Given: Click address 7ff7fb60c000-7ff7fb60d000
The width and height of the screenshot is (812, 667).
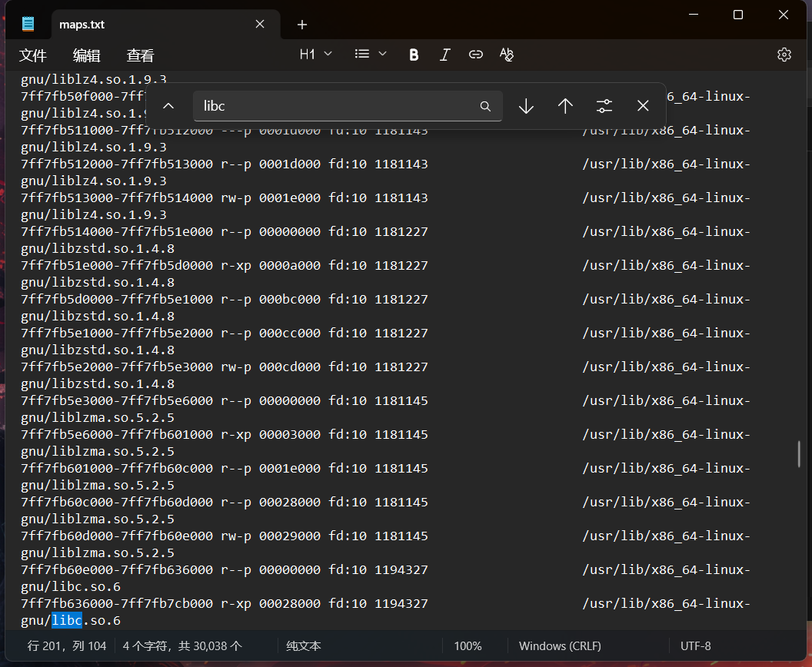Looking at the screenshot, I should (117, 502).
